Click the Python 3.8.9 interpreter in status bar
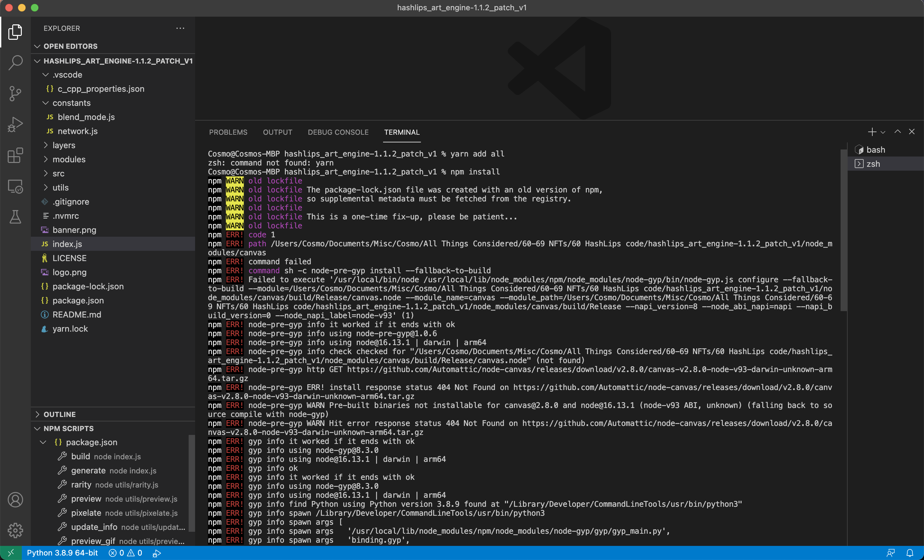924x560 pixels. (62, 553)
